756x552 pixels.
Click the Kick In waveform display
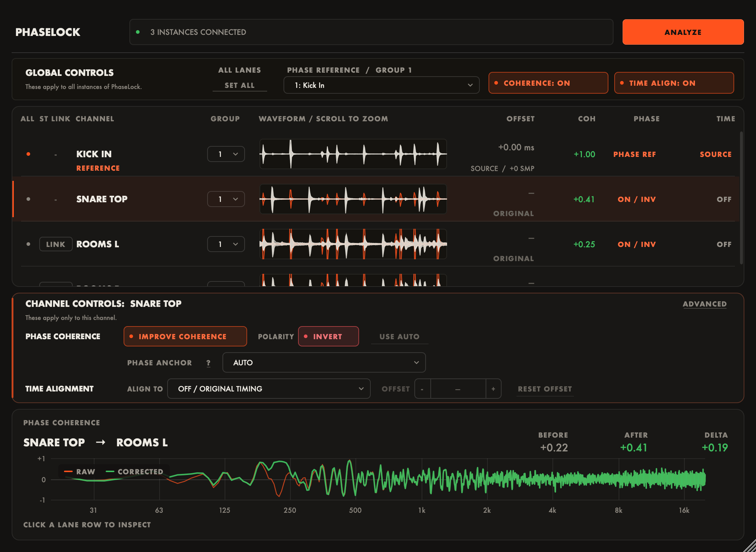(x=353, y=154)
